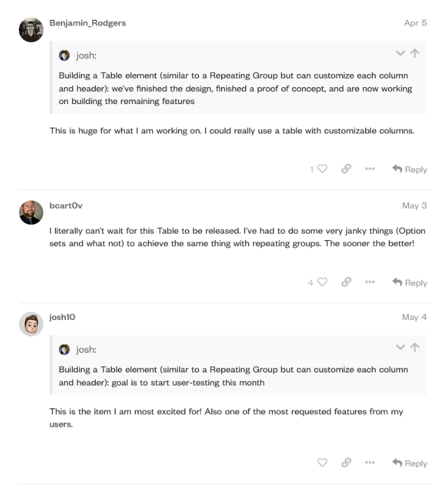Expand the quote in Benjamin_Rodgers' post
The width and height of the screenshot is (448, 500).
[x=400, y=54]
